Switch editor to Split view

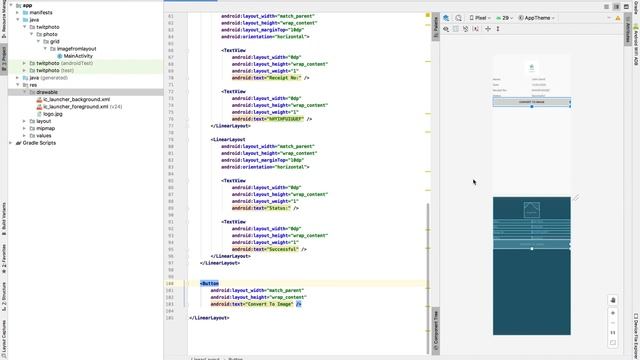click(616, 7)
